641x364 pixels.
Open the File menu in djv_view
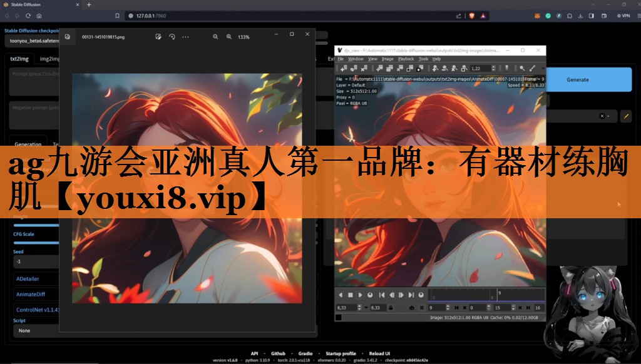(341, 59)
